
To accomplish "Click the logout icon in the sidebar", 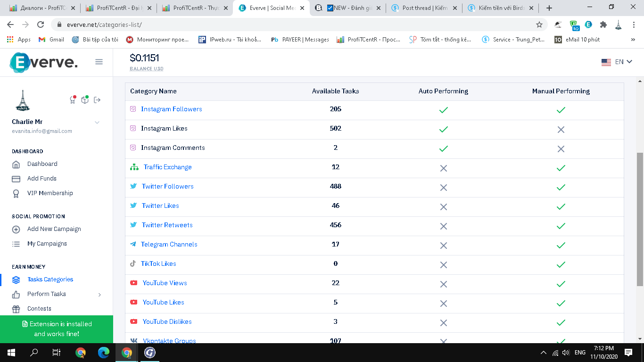I will 97,100.
